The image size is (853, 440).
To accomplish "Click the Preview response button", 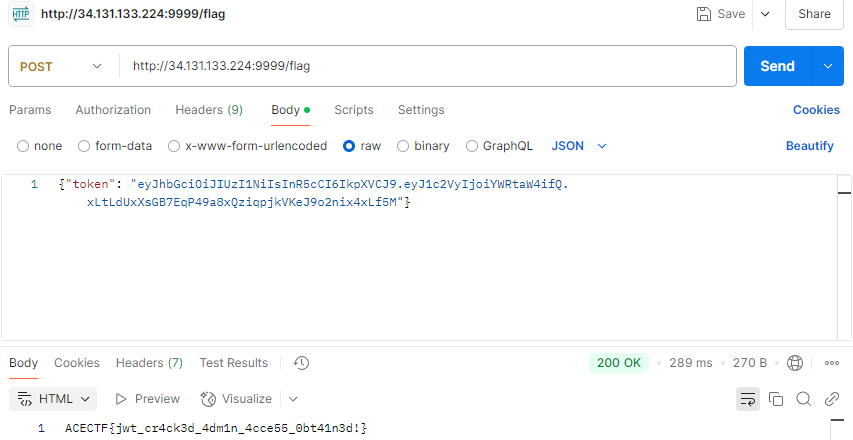I will click(x=147, y=399).
